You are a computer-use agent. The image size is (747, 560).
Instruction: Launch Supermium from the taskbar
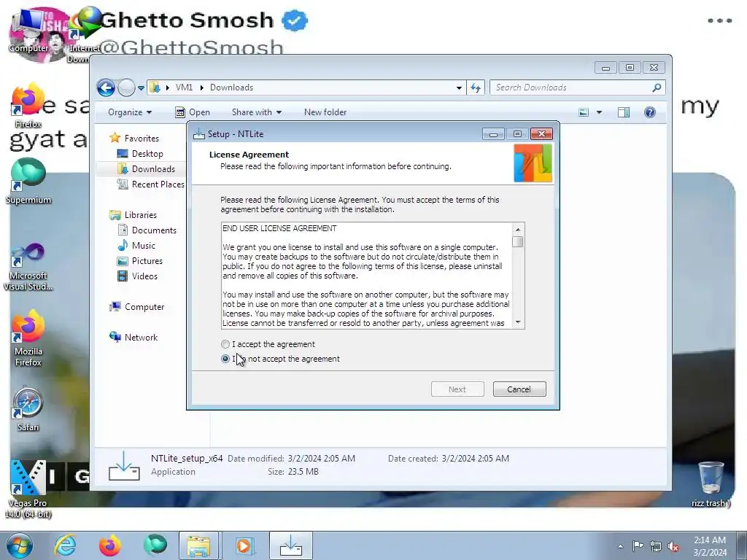(x=155, y=545)
